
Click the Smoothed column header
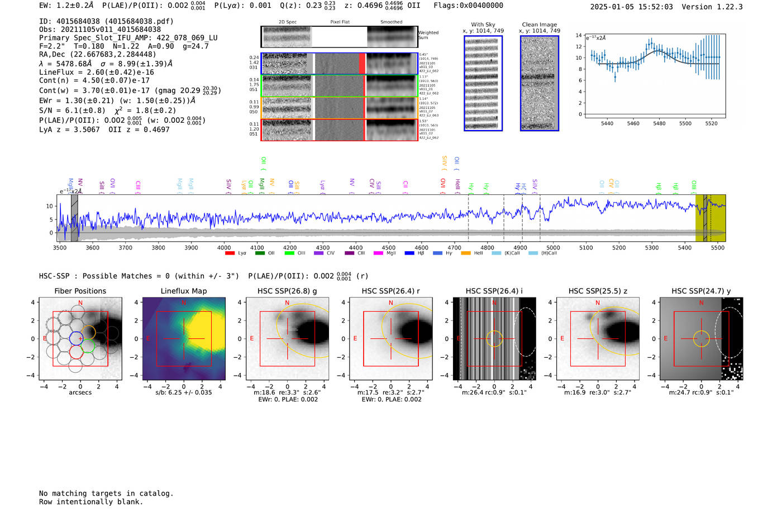392,22
